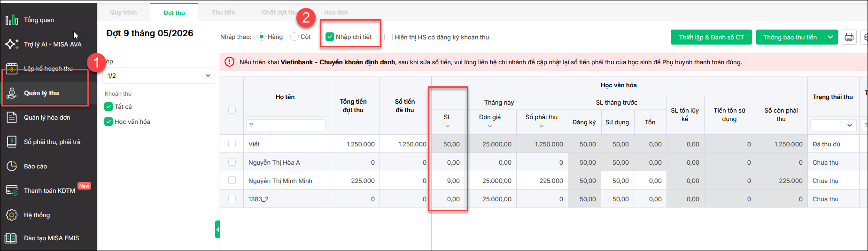Select the Cột radio option
The height and width of the screenshot is (251, 868).
[294, 37]
